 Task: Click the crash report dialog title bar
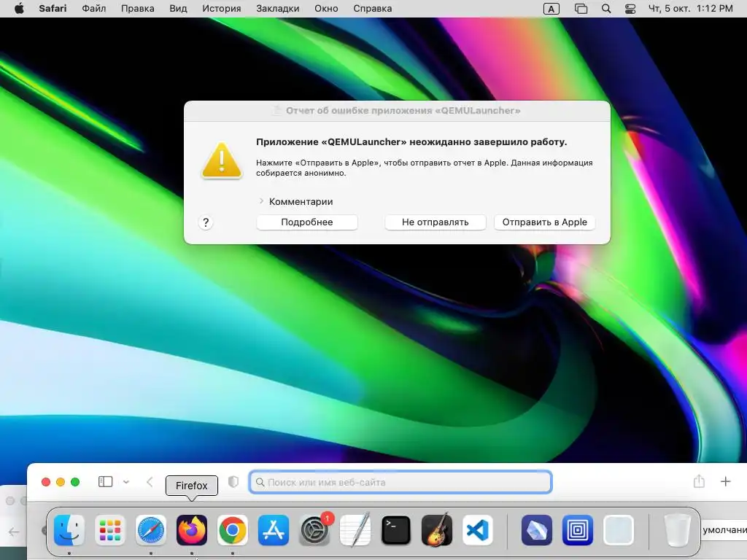click(x=397, y=111)
